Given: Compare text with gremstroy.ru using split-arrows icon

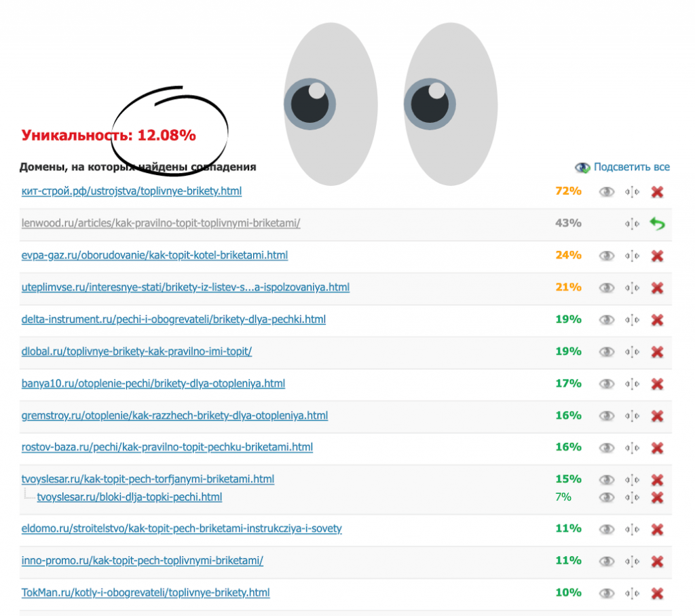Looking at the screenshot, I should point(632,416).
